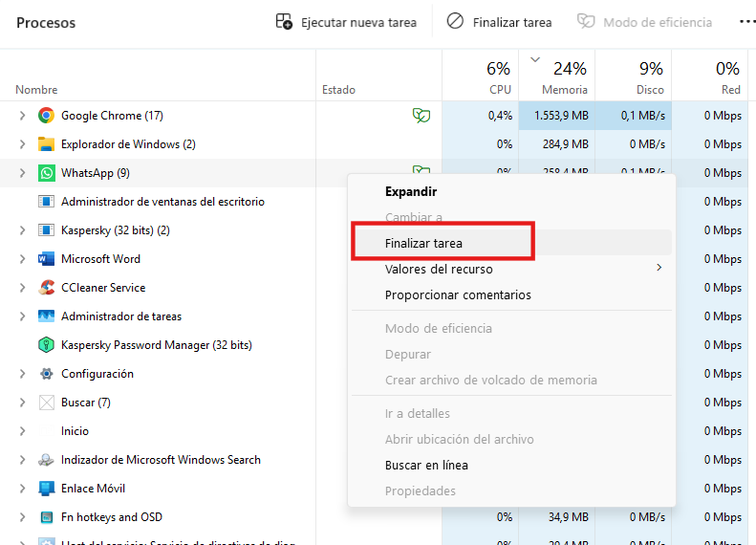Click the Google Chrome process icon
This screenshot has width=756, height=545.
click(x=46, y=116)
